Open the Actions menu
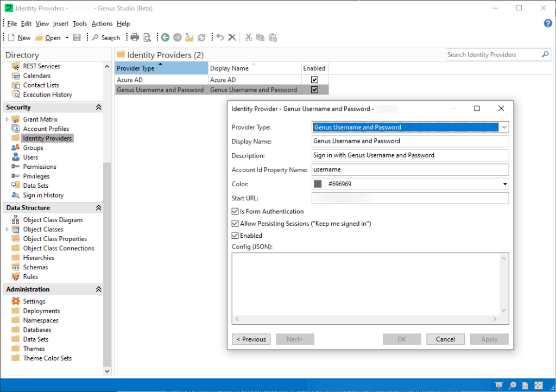This screenshot has height=392, width=556. 102,24
